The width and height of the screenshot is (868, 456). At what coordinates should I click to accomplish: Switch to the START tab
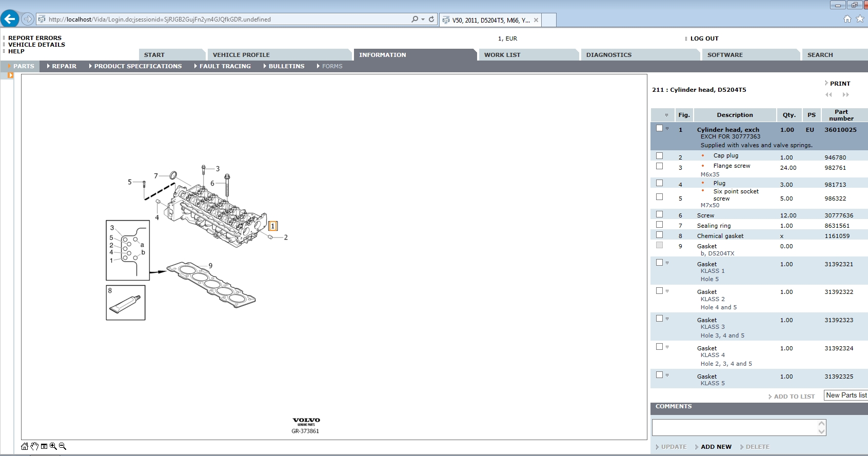click(171, 55)
